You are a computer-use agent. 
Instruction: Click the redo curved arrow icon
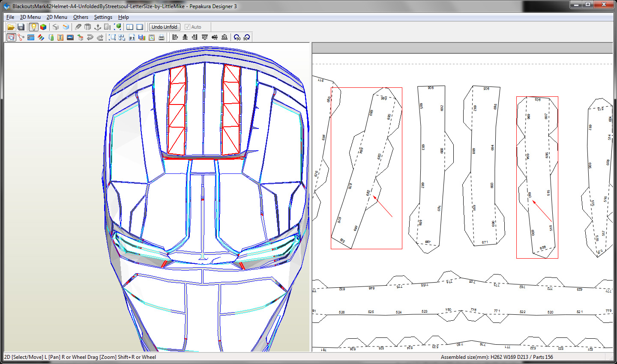click(100, 37)
